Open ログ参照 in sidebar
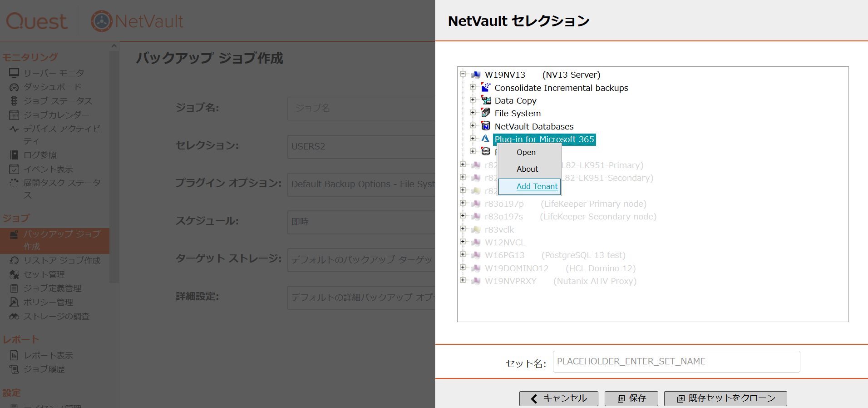The image size is (868, 408). (40, 155)
